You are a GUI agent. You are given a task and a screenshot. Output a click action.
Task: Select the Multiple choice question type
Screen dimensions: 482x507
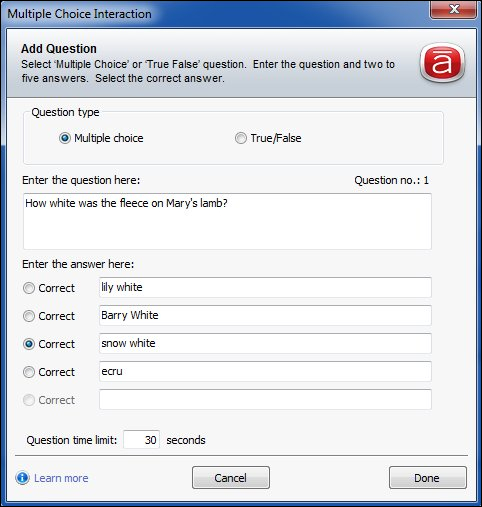pyautogui.click(x=65, y=138)
